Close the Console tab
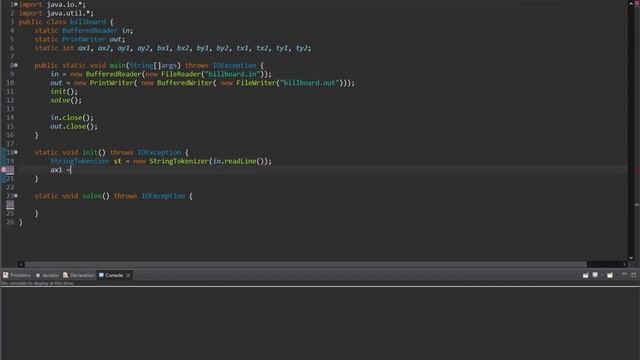Screen dimensions: 640x360 (128, 276)
